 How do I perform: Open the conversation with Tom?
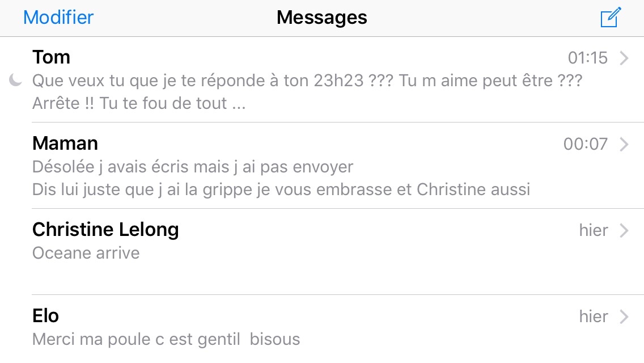52,57
